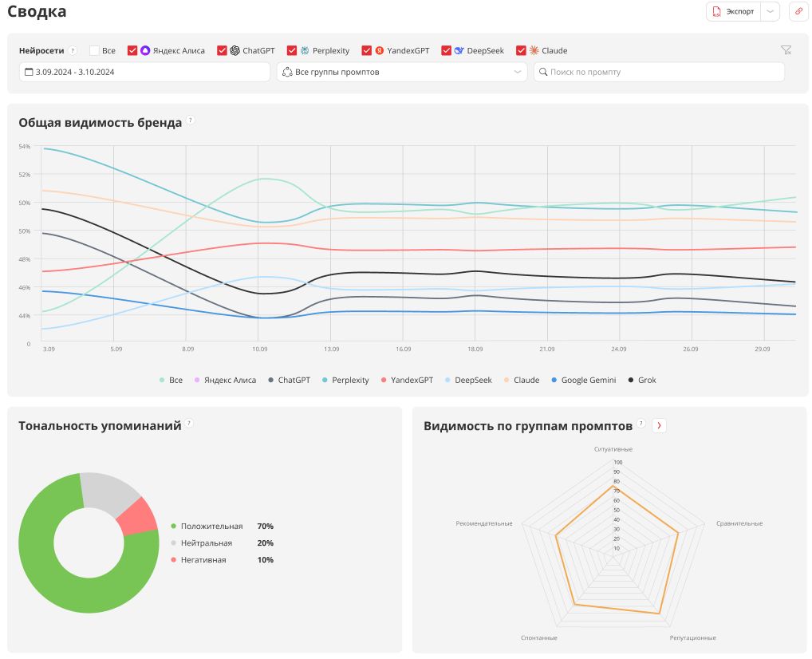
Task: Expand the Все группы промптов dropdown
Action: tap(401, 72)
